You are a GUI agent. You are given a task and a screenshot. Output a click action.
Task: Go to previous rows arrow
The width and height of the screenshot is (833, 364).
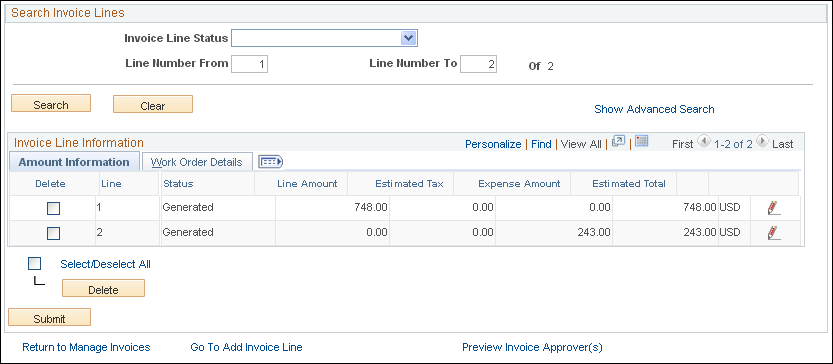[x=703, y=141]
